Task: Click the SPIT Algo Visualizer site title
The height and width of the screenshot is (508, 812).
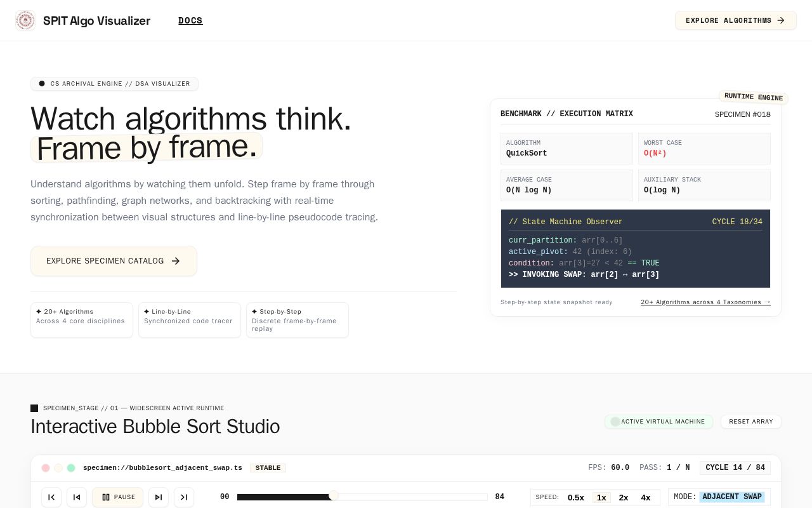Action: coord(96,20)
